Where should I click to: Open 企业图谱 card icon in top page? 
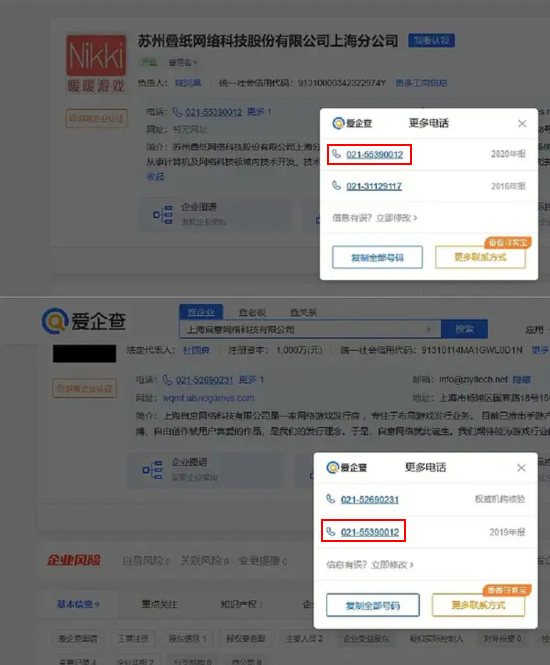(x=163, y=215)
